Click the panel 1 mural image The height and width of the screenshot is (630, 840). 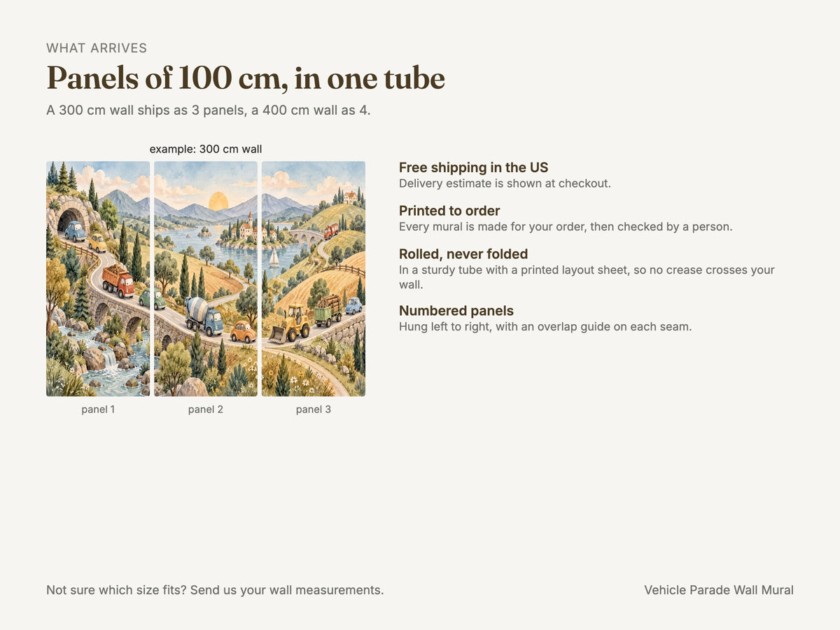(x=98, y=279)
